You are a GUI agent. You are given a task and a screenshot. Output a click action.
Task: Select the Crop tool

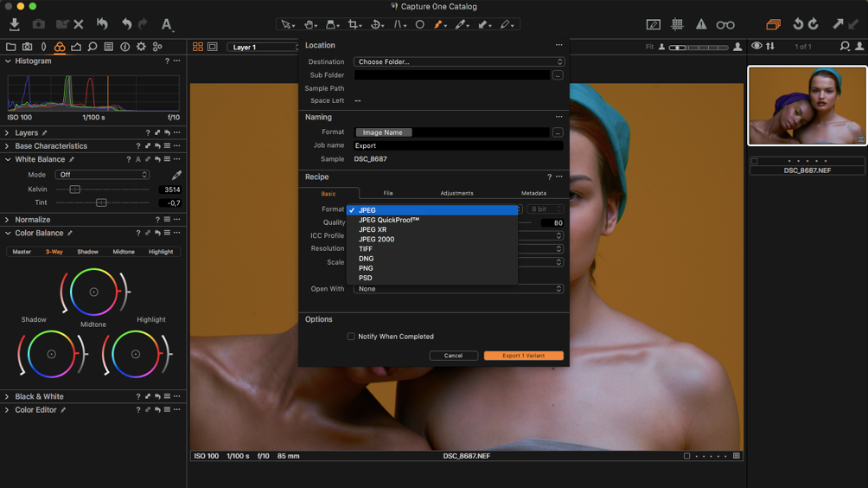pyautogui.click(x=354, y=24)
